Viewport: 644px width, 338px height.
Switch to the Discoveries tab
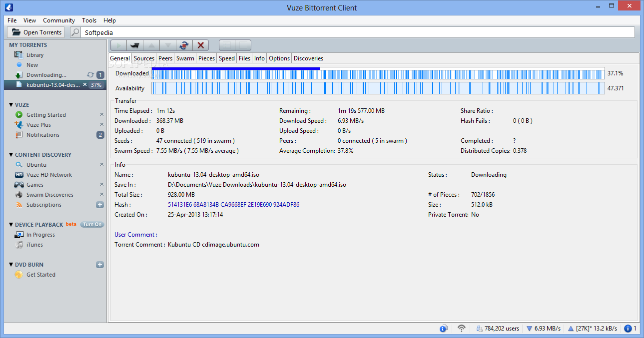tap(308, 58)
